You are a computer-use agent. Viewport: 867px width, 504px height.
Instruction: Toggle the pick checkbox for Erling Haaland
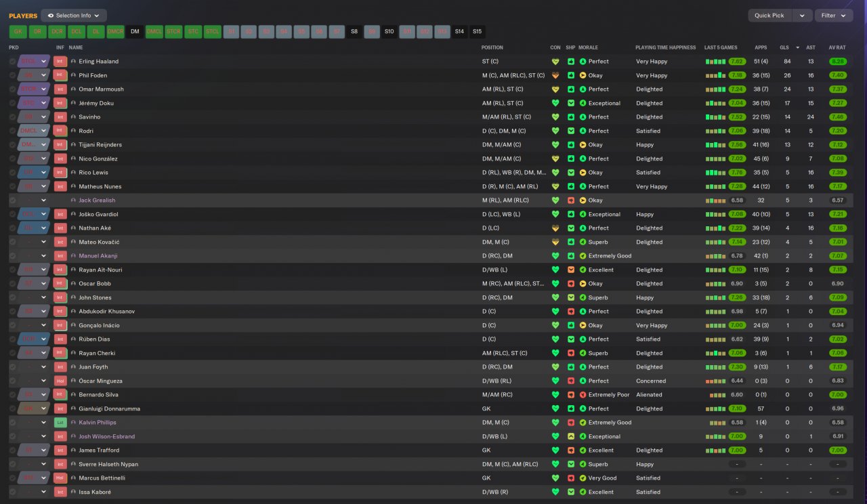tap(12, 62)
